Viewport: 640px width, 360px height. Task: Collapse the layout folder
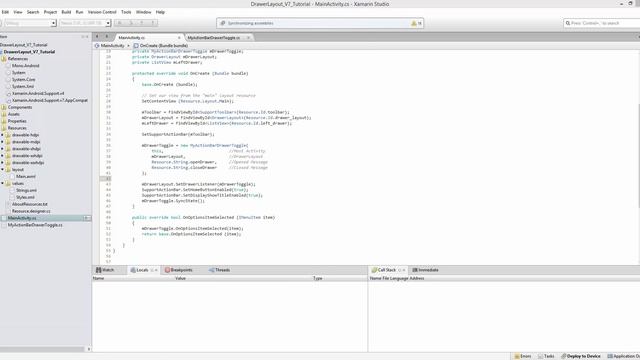(2, 169)
